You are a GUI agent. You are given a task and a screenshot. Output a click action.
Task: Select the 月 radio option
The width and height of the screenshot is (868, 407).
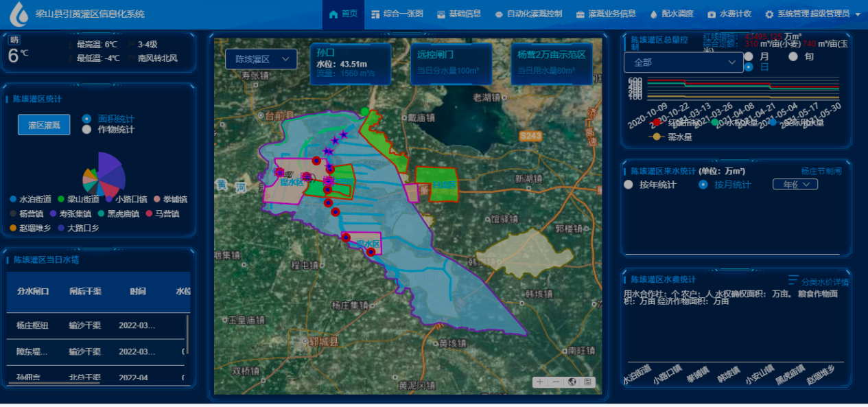749,56
